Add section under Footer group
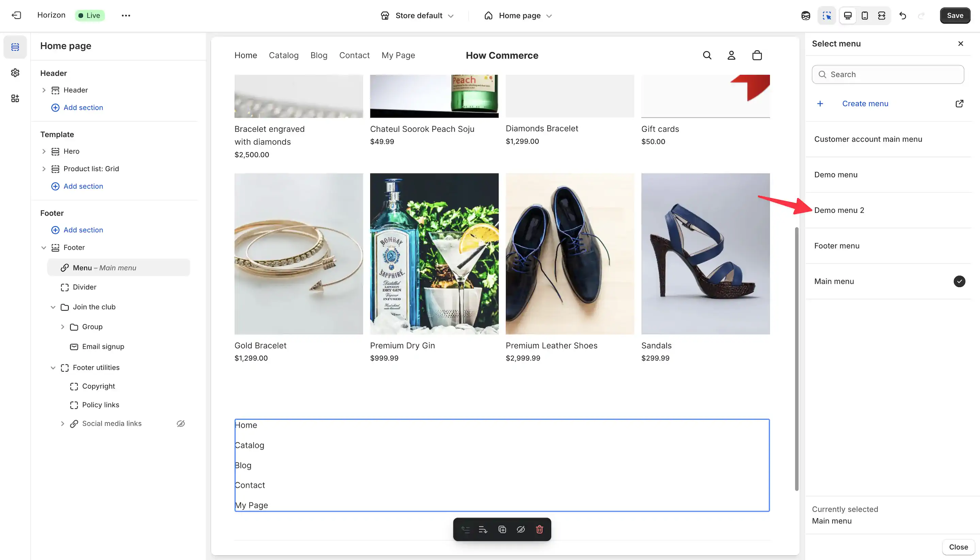980x560 pixels. (x=77, y=230)
